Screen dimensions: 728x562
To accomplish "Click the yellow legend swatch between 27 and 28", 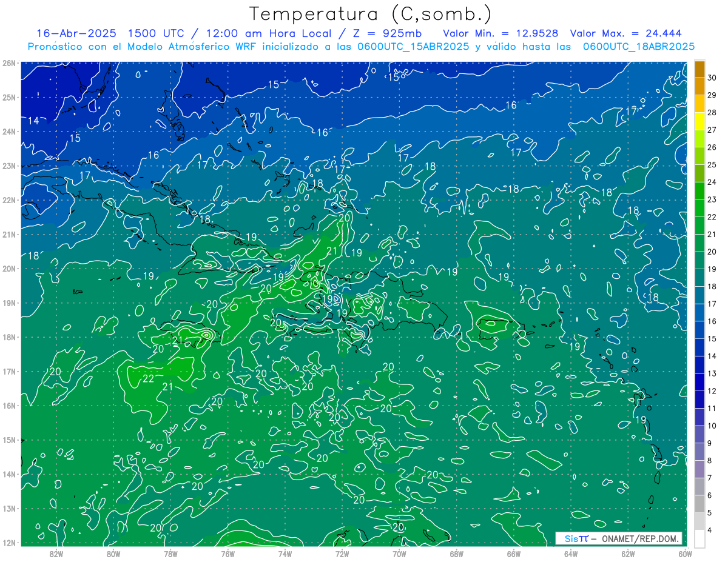I will point(699,121).
